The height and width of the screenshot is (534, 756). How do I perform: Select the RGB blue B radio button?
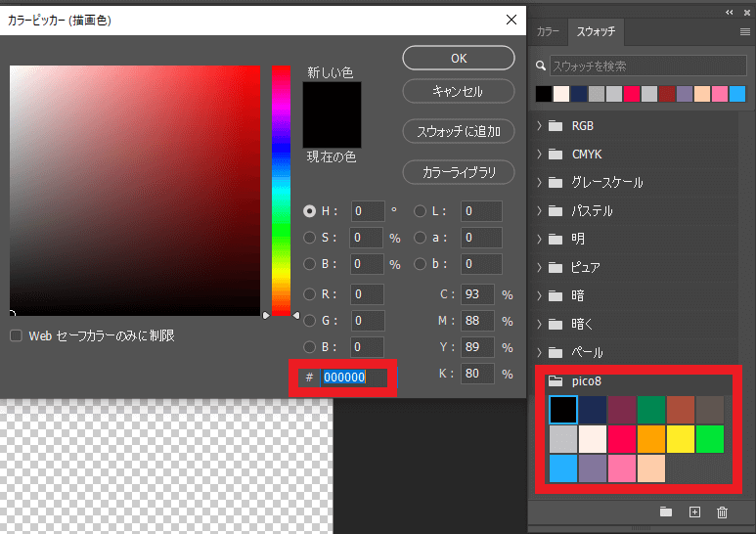coord(309,347)
